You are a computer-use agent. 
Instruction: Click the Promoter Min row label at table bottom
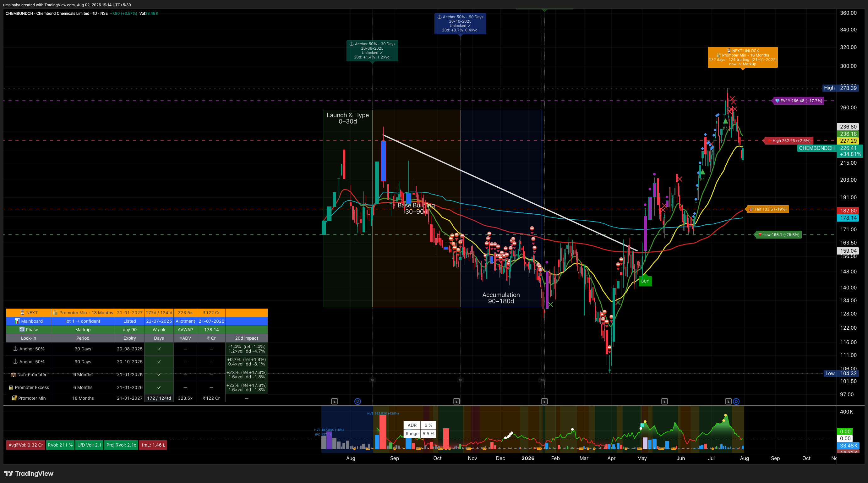pyautogui.click(x=29, y=398)
